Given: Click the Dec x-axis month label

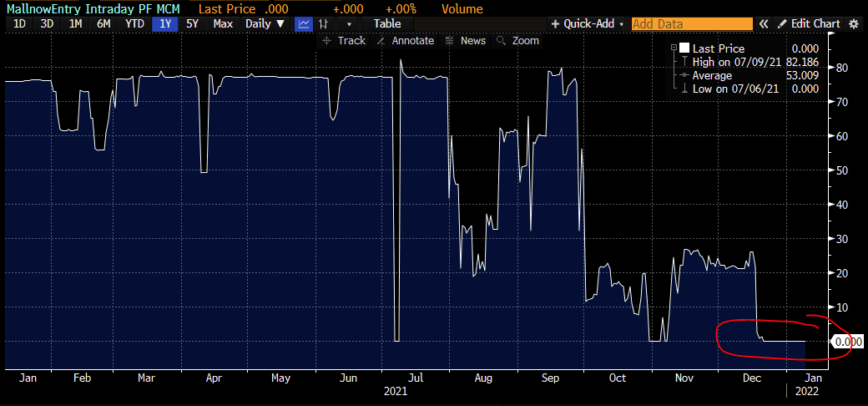Looking at the screenshot, I should pos(751,378).
